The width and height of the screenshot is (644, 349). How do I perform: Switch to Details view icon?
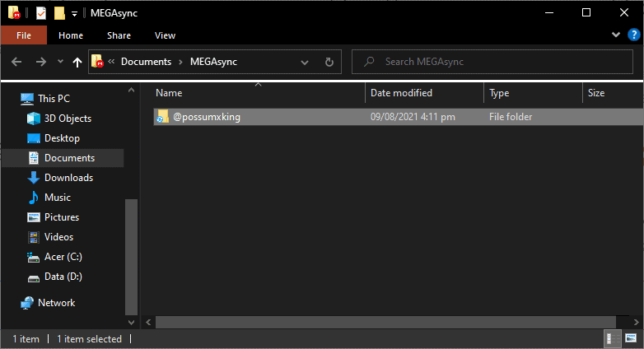point(612,339)
